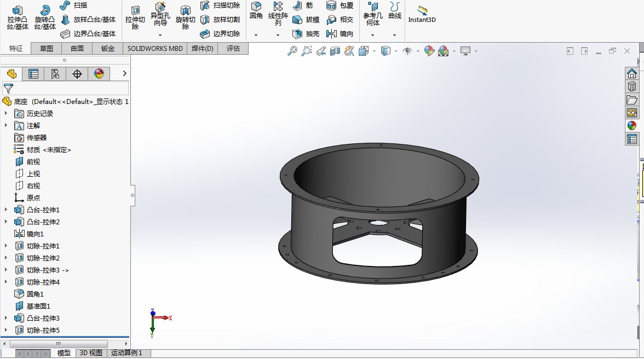
Task: Open the DimXpertManager crosshair tab
Action: click(77, 74)
